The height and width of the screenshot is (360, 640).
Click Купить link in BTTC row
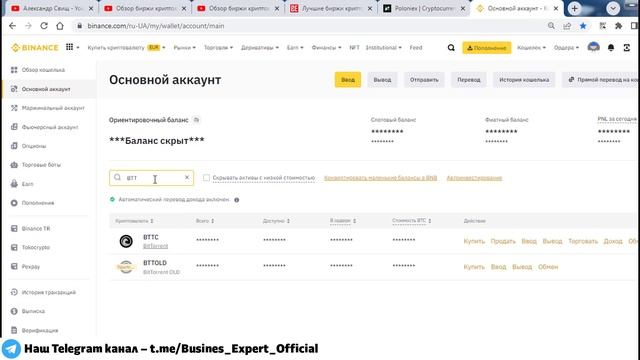474,241
